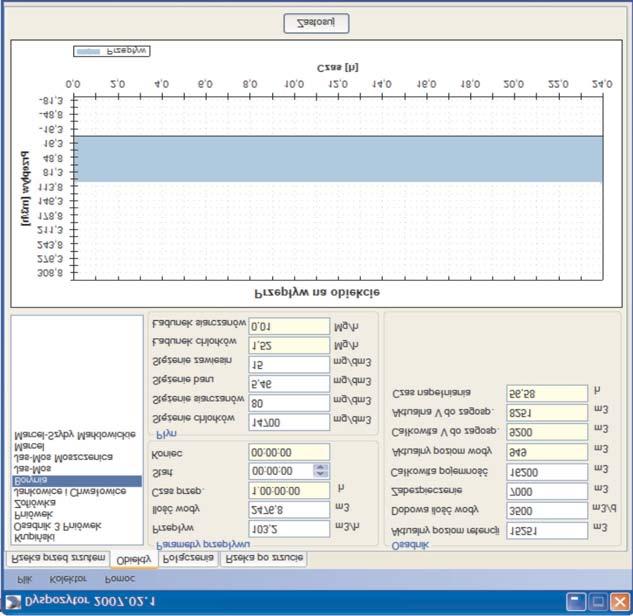This screenshot has width=633, height=616.
Task: Click the Koniec time field
Action: 289,453
